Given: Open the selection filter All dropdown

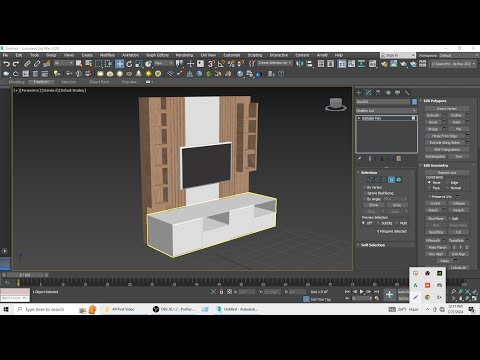Looking at the screenshot, I should pos(63,63).
